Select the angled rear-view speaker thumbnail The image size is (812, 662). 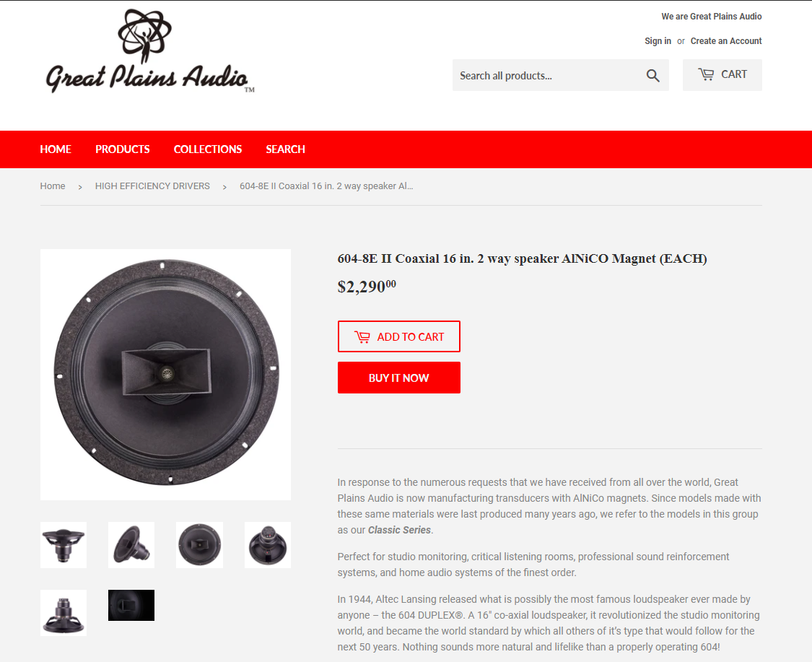[x=131, y=545]
